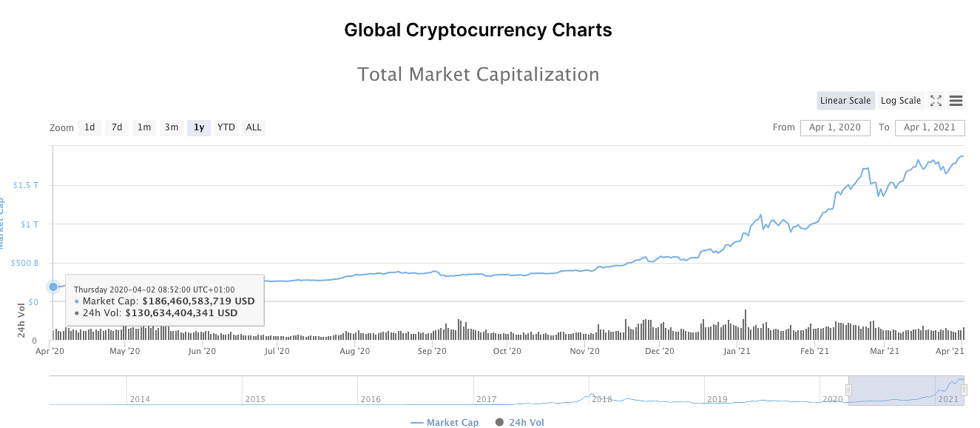Switch chart to Log Scale
The height and width of the screenshot is (428, 980).
click(901, 101)
